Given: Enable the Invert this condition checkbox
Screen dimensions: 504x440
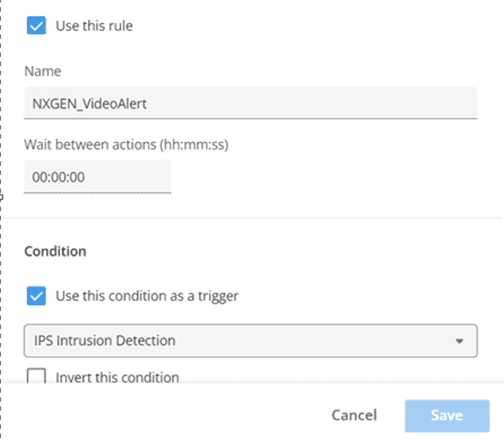Looking at the screenshot, I should tap(37, 377).
